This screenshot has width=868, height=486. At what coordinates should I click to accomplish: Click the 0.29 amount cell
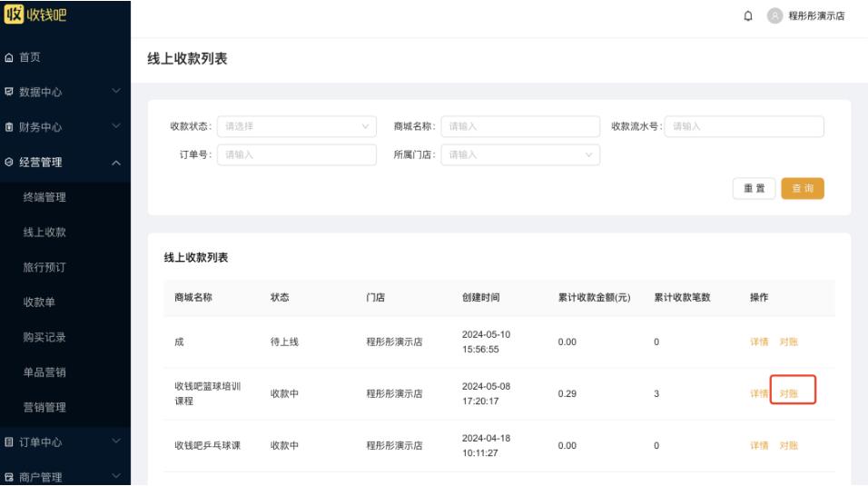567,393
